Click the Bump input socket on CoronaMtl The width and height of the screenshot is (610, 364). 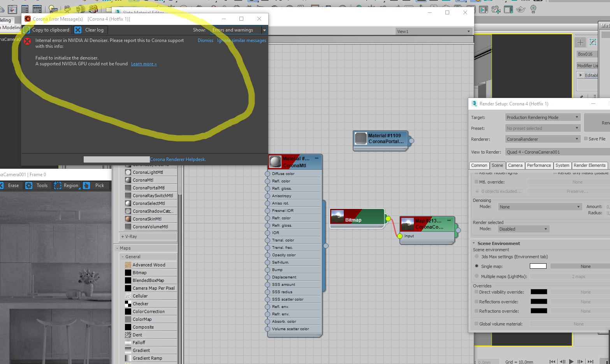click(267, 270)
